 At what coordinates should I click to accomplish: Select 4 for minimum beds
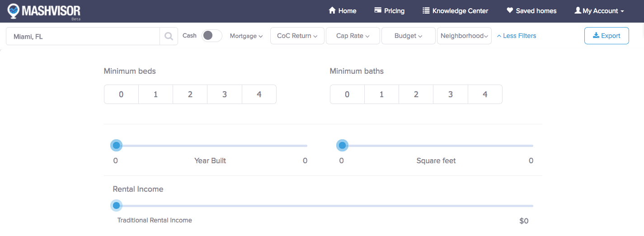pos(259,94)
